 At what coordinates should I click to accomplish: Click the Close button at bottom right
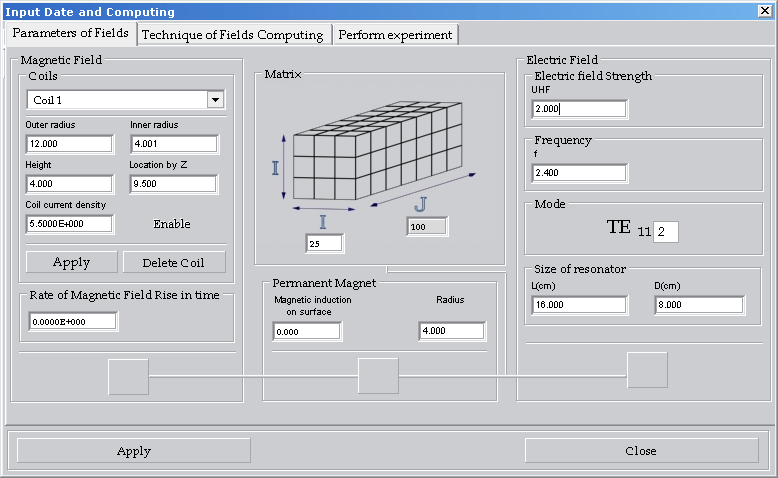point(640,451)
